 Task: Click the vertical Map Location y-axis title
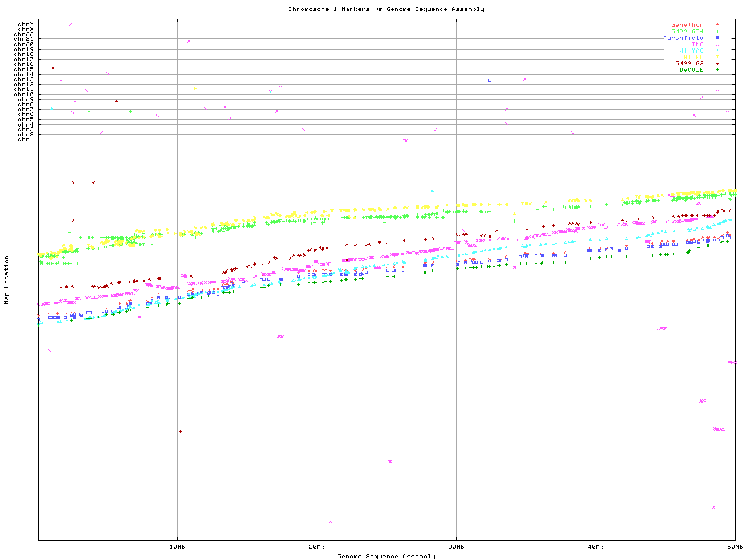click(7, 280)
